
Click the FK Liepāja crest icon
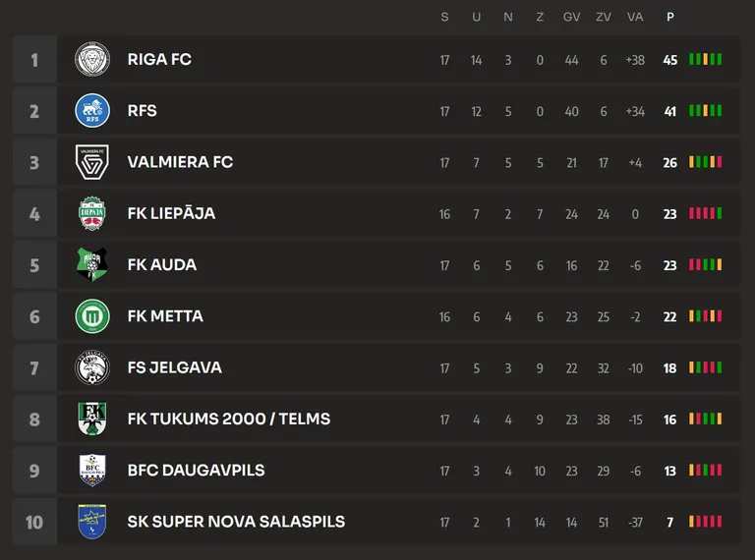(x=92, y=213)
